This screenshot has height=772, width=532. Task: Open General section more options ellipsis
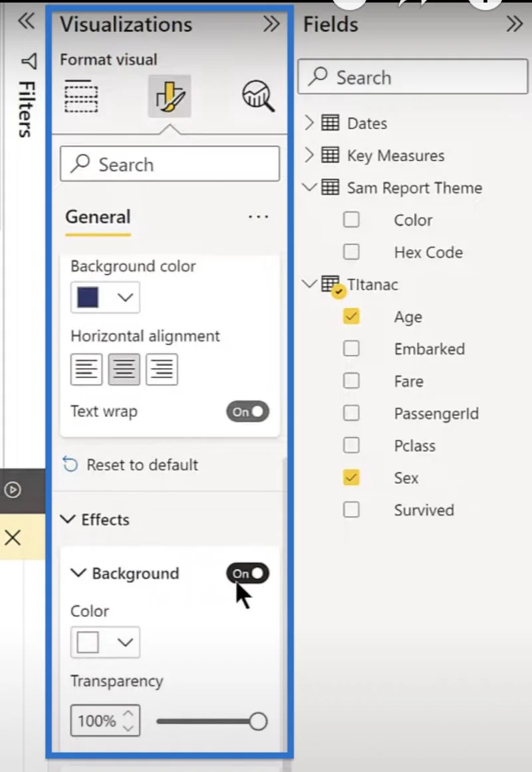[258, 217]
